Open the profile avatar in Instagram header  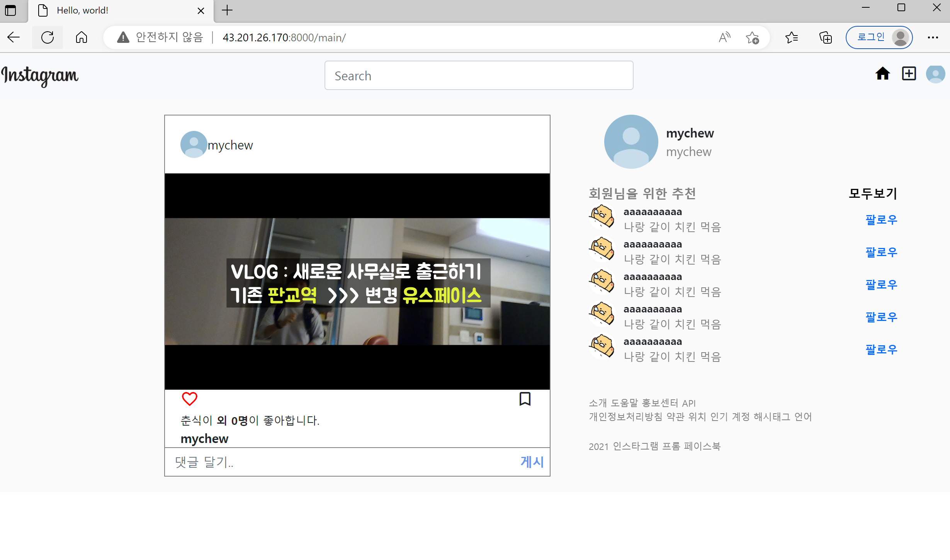pyautogui.click(x=935, y=74)
